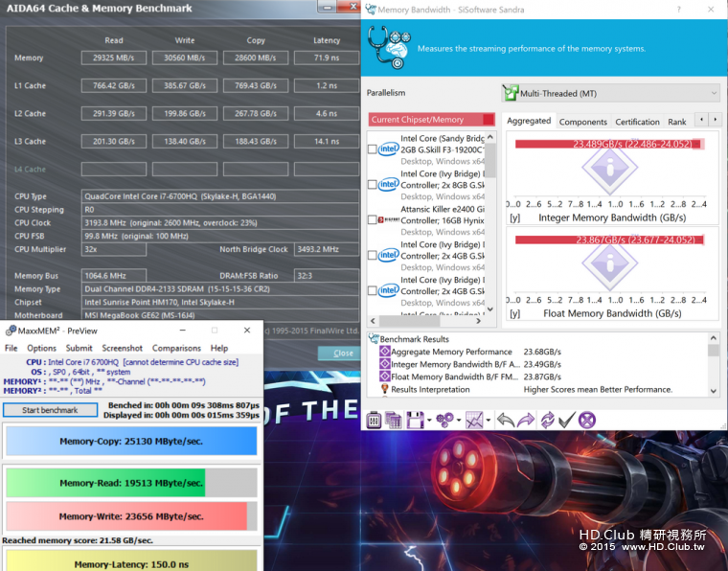Click the Sandra chart graph icon
Image resolution: width=728 pixels, height=571 pixels.
[x=474, y=421]
